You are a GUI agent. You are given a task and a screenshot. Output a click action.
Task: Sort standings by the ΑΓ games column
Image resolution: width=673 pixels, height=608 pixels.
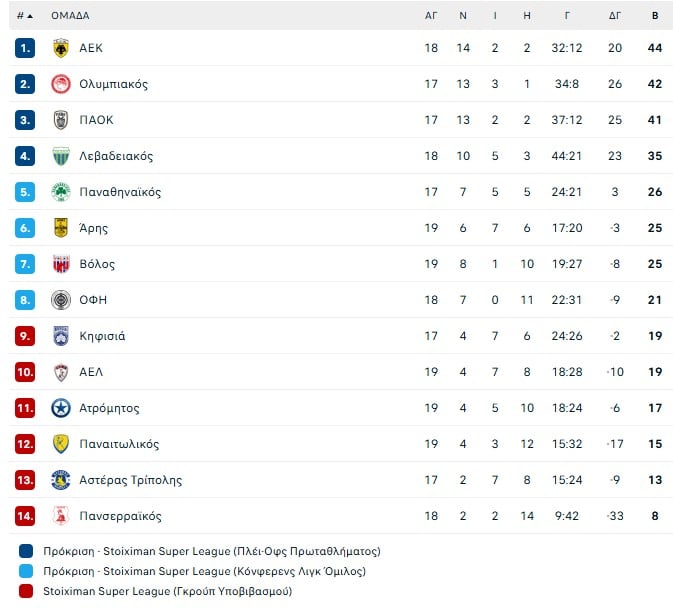pos(431,16)
